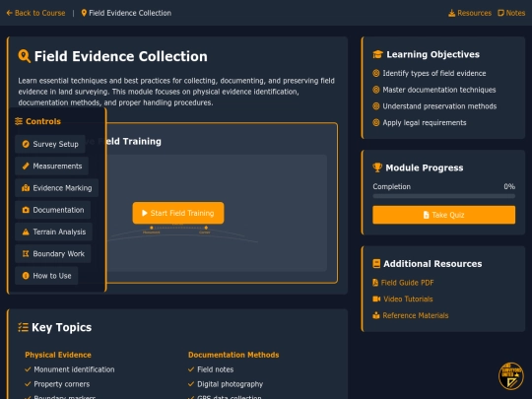Select the Documentation control
The width and height of the screenshot is (532, 399).
(52, 210)
